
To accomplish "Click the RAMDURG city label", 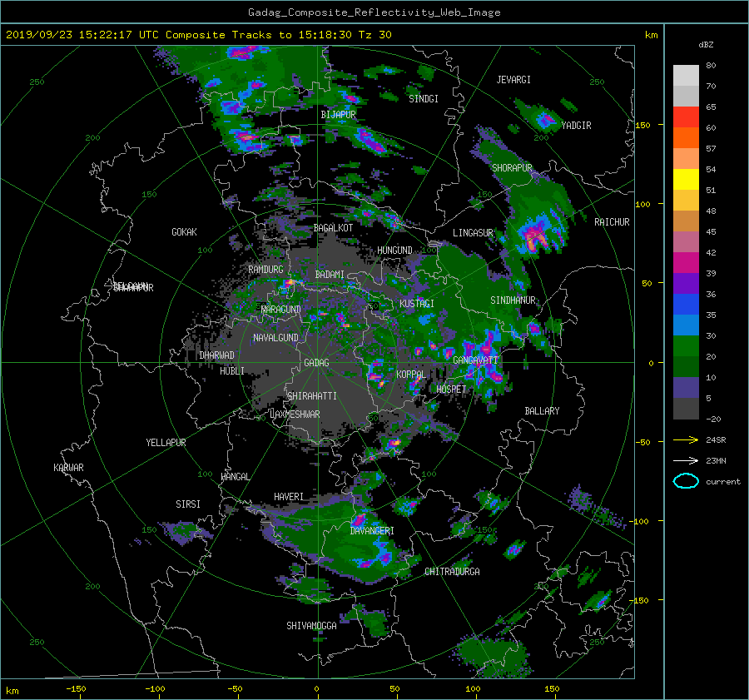I will pyautogui.click(x=265, y=270).
